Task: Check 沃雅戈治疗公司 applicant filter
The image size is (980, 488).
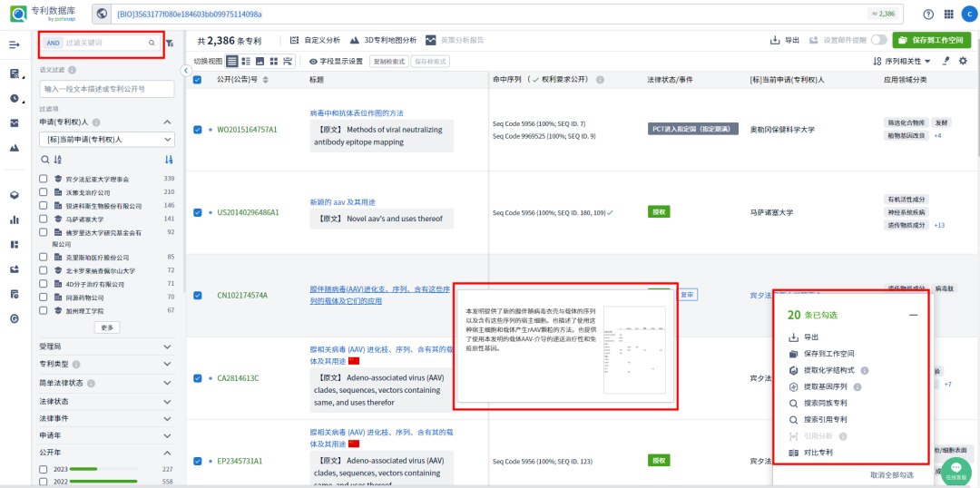Action: click(44, 191)
